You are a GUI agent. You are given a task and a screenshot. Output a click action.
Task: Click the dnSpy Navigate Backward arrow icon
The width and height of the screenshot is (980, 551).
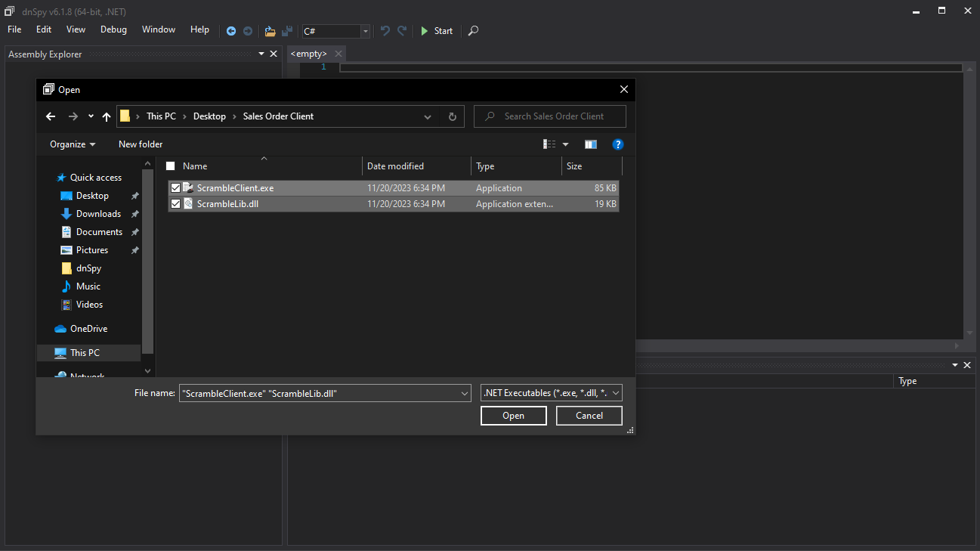[x=231, y=31]
